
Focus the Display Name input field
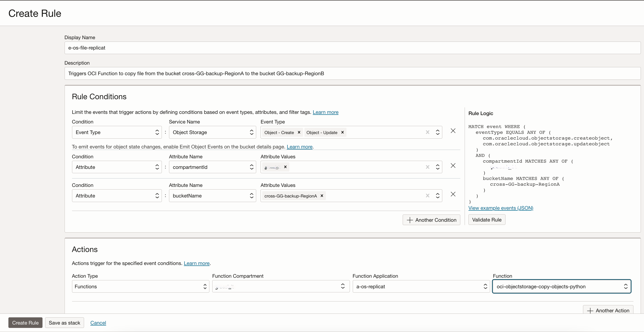click(352, 48)
